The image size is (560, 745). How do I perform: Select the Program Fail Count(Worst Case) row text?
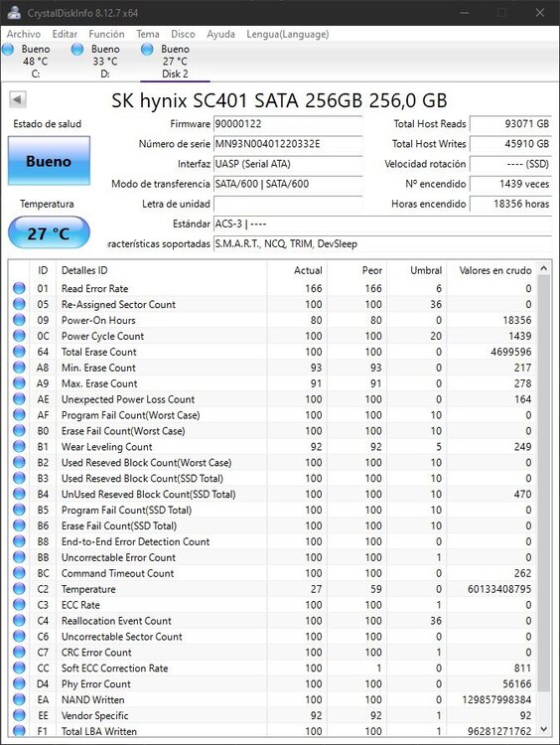point(131,415)
